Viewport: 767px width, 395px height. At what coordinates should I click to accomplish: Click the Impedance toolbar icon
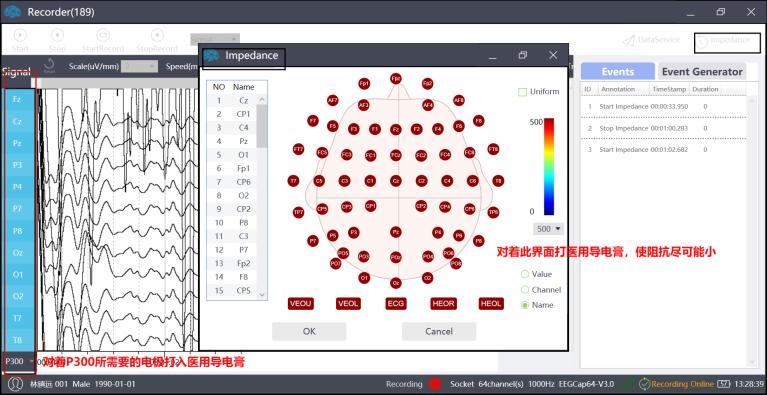coord(702,41)
